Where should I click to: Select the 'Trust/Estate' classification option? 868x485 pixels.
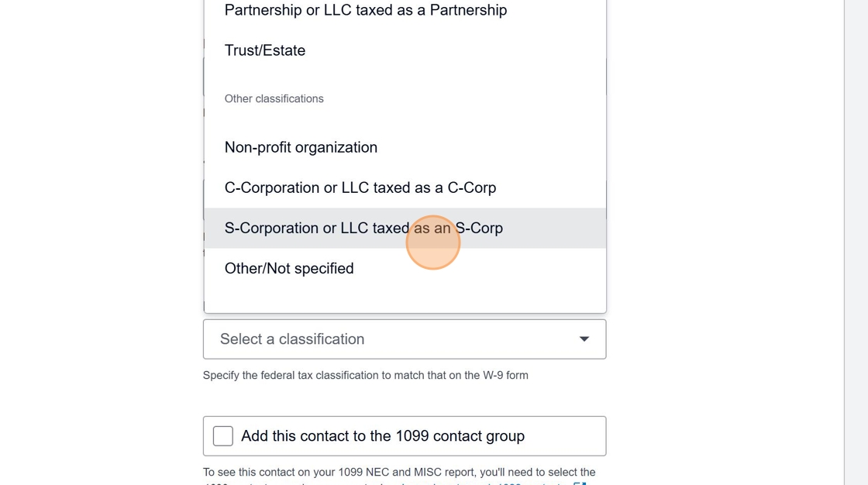pyautogui.click(x=265, y=51)
